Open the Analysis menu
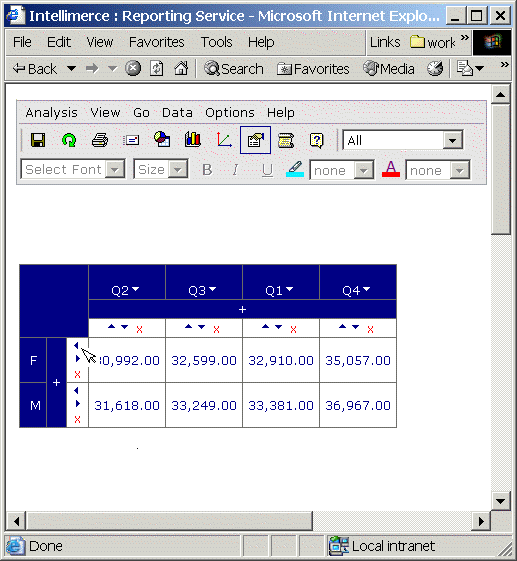 pos(52,113)
